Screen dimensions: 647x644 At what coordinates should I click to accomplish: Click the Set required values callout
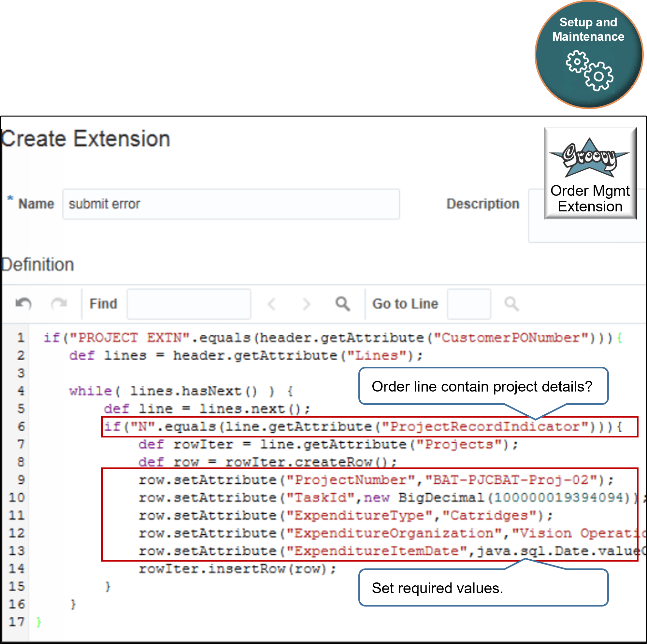(x=483, y=588)
